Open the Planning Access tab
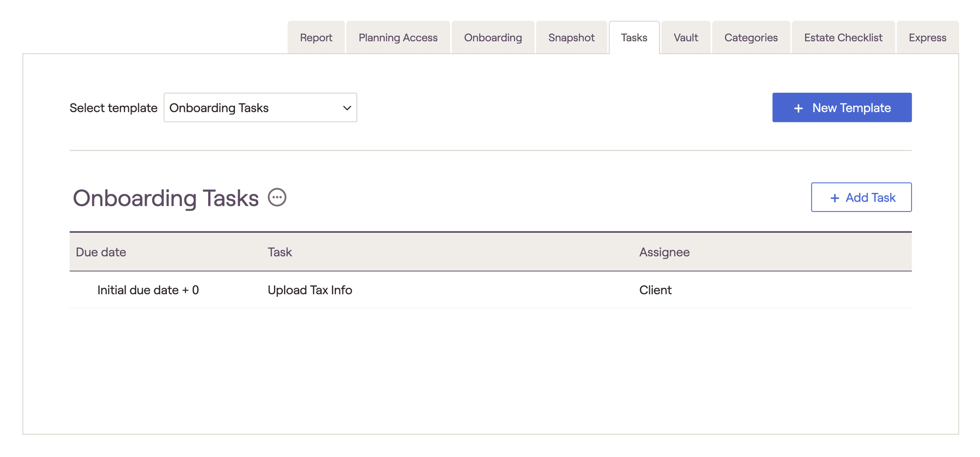 point(398,38)
